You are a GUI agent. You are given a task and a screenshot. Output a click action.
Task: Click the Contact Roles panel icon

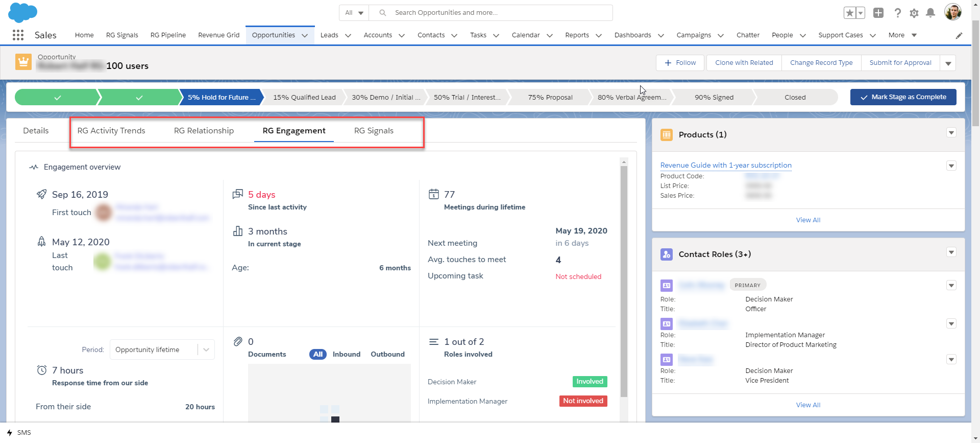(667, 254)
